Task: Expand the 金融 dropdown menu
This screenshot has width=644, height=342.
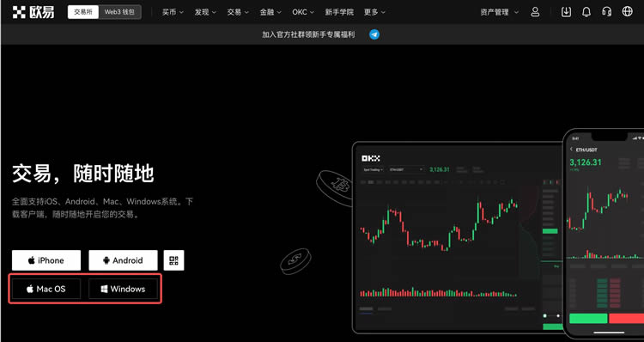Action: (270, 12)
